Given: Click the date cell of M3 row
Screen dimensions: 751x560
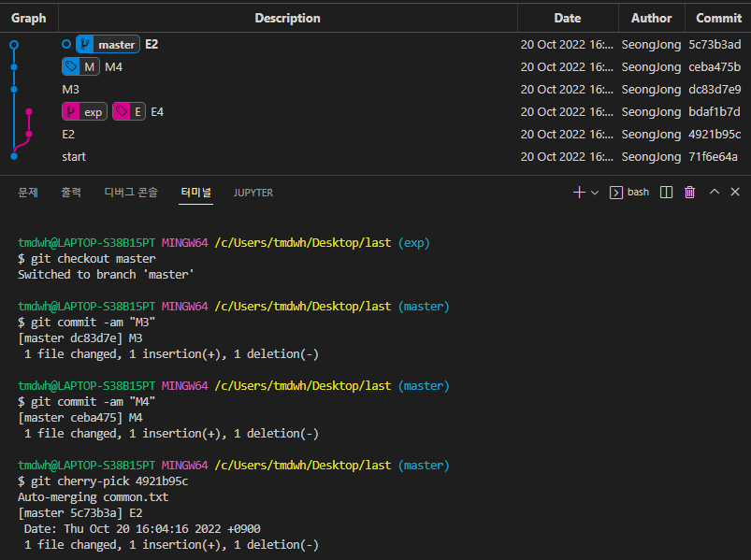Looking at the screenshot, I should (x=567, y=90).
